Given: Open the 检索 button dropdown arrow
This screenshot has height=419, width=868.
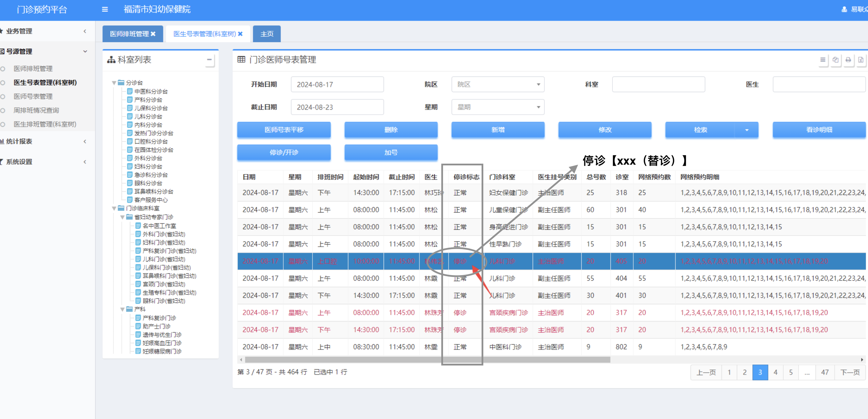Looking at the screenshot, I should click(x=746, y=130).
